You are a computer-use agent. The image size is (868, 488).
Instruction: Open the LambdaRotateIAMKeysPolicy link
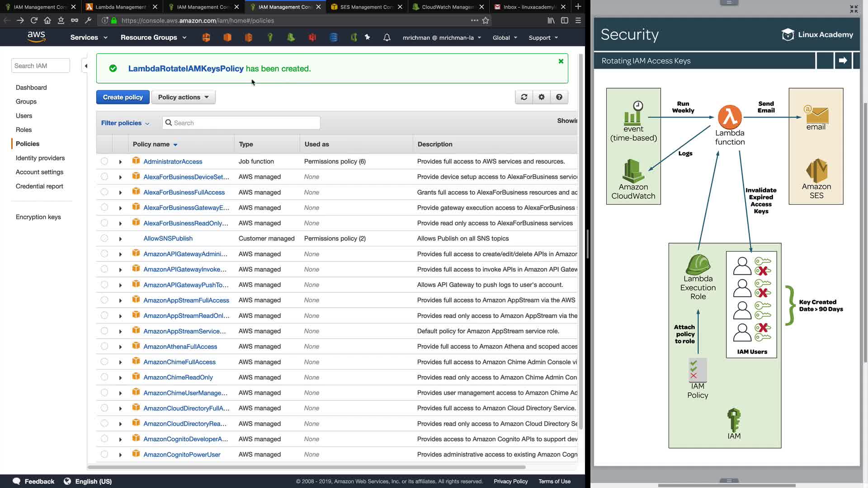point(186,69)
